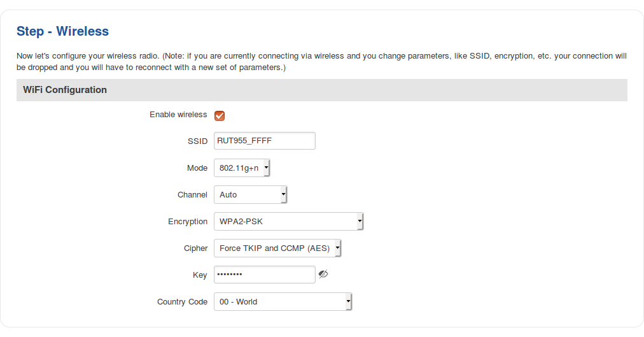The width and height of the screenshot is (644, 337).
Task: Click the SSID field label
Action: click(x=197, y=141)
